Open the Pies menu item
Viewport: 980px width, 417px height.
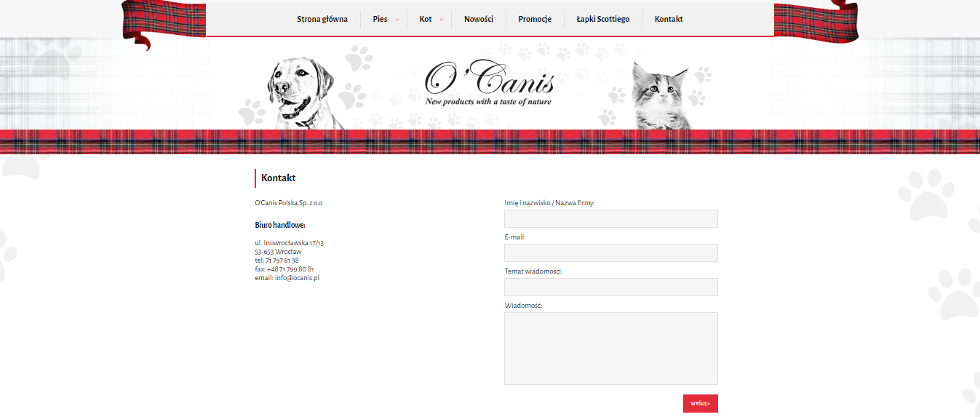[380, 19]
